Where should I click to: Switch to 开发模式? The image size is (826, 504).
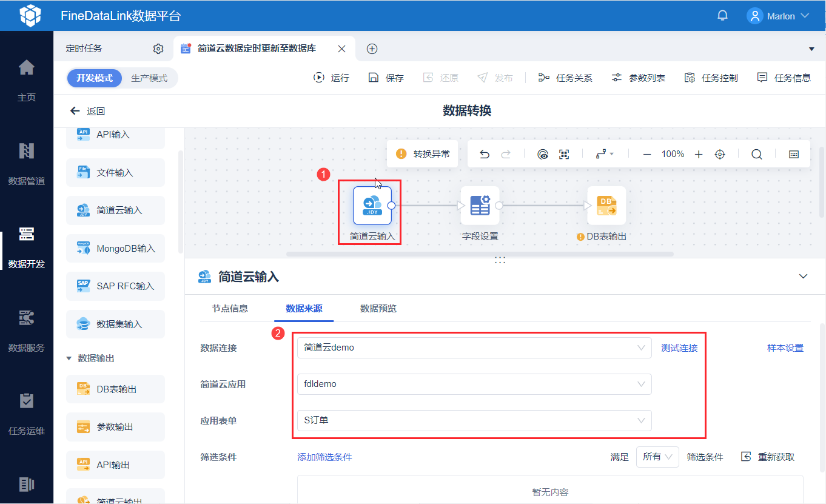[x=95, y=78]
